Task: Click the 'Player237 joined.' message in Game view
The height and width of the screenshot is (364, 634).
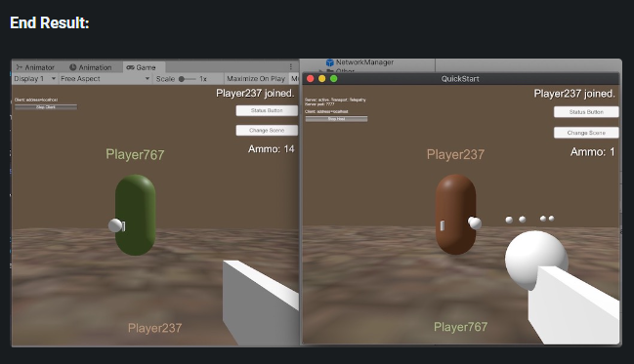Action: (255, 94)
